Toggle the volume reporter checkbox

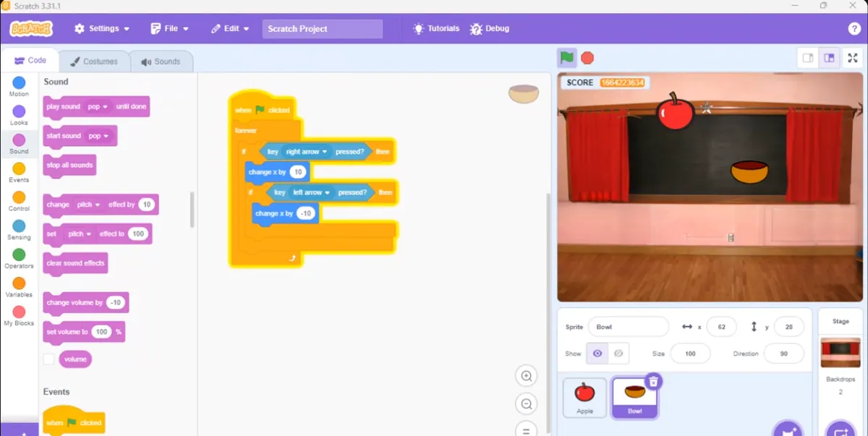[48, 359]
